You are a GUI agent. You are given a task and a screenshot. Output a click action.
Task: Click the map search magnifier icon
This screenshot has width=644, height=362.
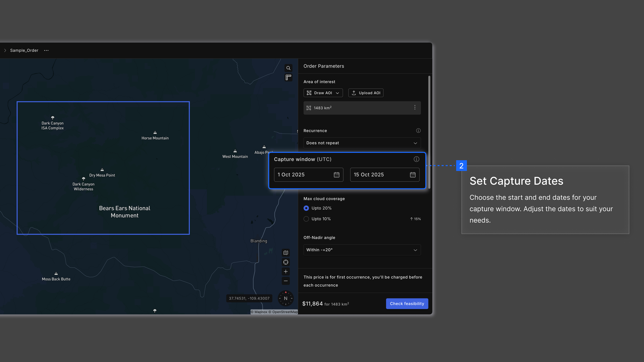[288, 68]
